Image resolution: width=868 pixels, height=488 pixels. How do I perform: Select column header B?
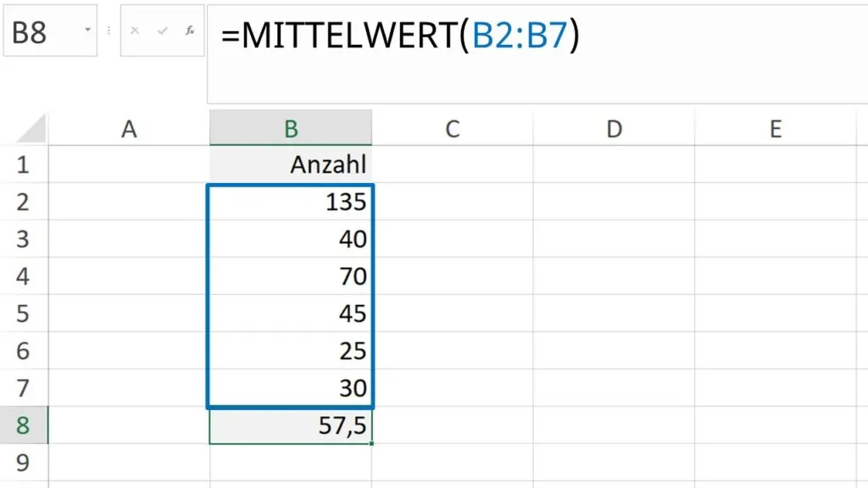[x=291, y=127]
